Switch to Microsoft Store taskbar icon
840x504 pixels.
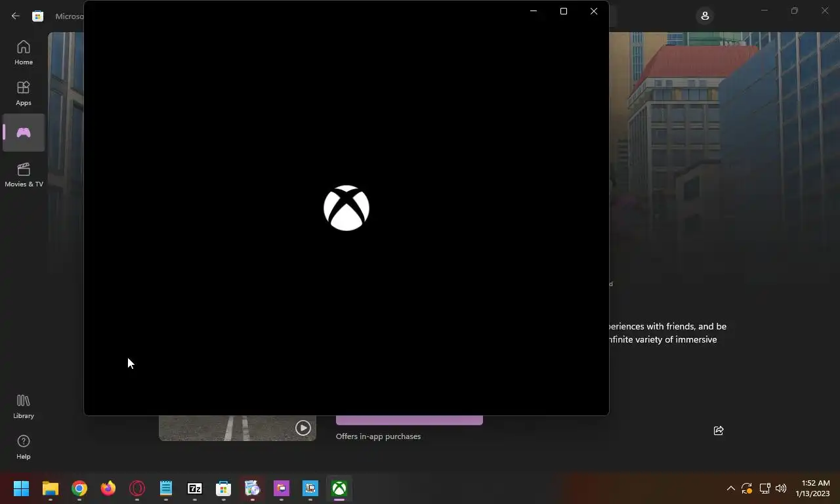coord(224,488)
